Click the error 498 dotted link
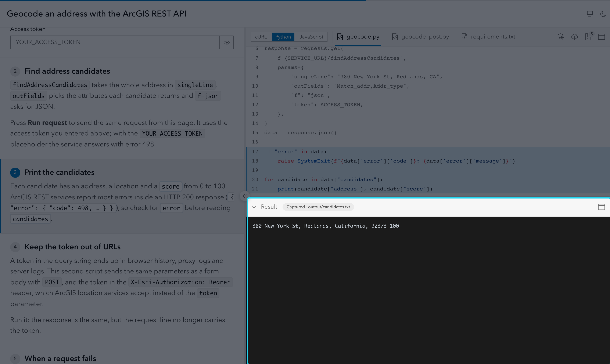The width and height of the screenshot is (610, 364). [x=140, y=144]
